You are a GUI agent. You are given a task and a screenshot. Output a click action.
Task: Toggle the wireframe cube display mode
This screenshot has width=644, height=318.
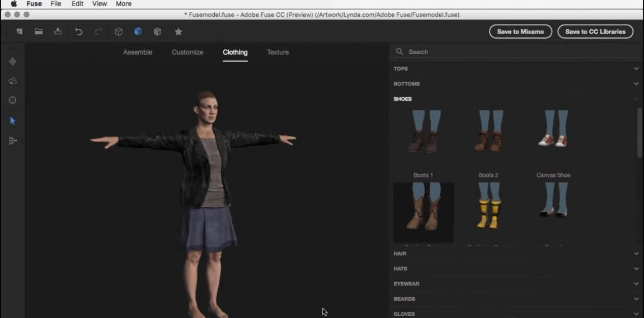pos(119,32)
